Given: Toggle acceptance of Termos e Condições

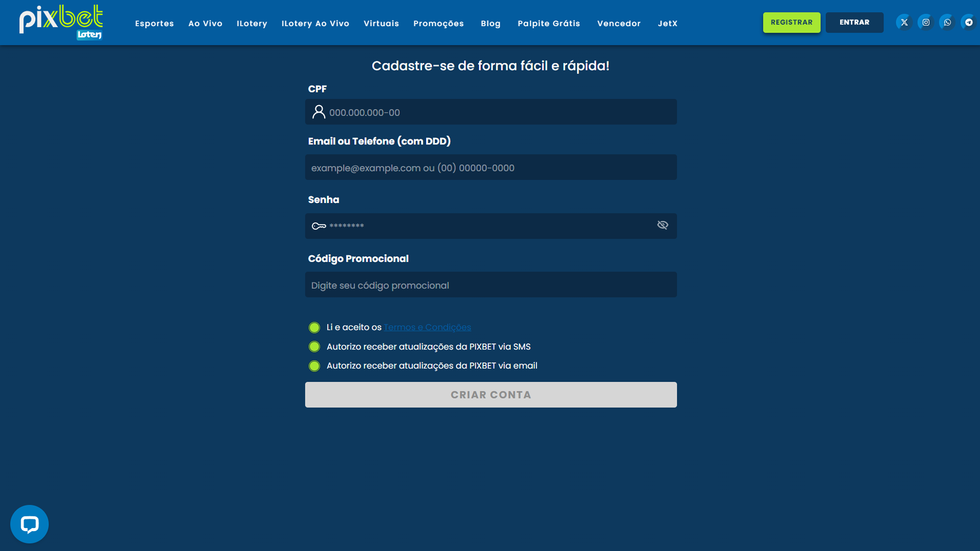Looking at the screenshot, I should [x=314, y=328].
